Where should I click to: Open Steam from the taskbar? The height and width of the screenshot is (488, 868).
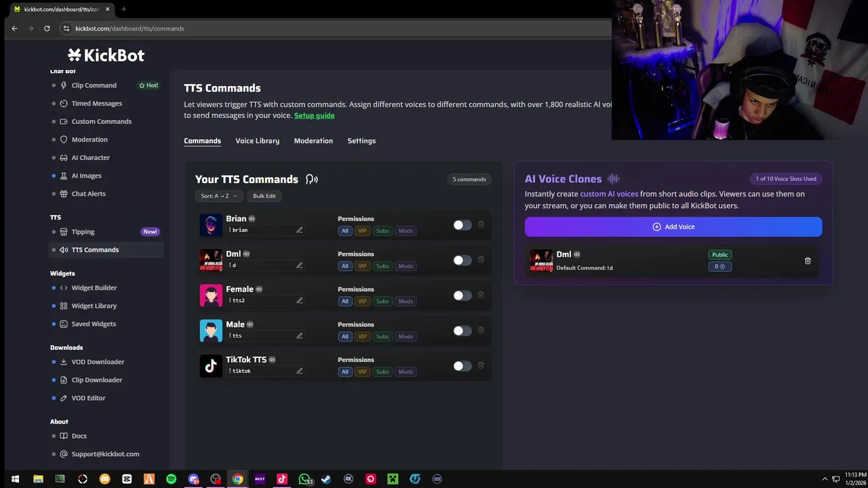[x=326, y=479]
